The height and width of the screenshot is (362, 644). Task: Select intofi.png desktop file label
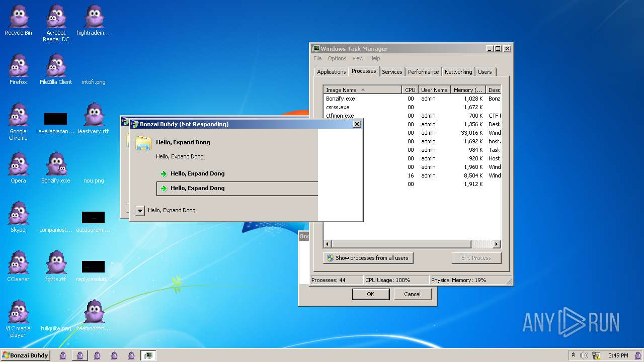click(x=94, y=82)
